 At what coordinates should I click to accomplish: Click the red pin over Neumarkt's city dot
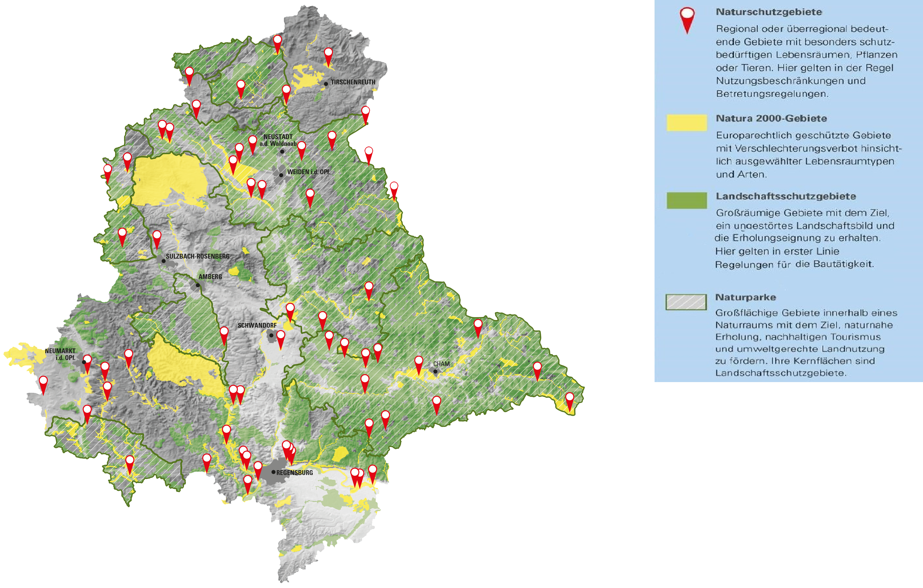tap(87, 364)
